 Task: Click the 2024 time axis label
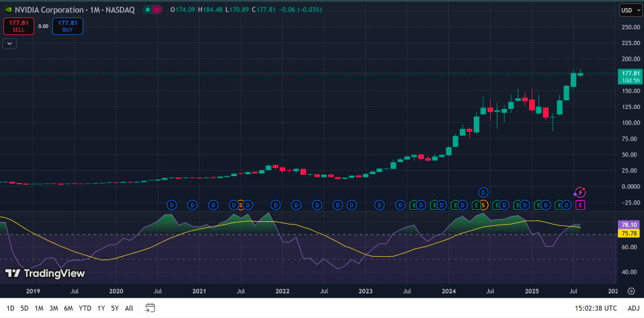pos(449,291)
